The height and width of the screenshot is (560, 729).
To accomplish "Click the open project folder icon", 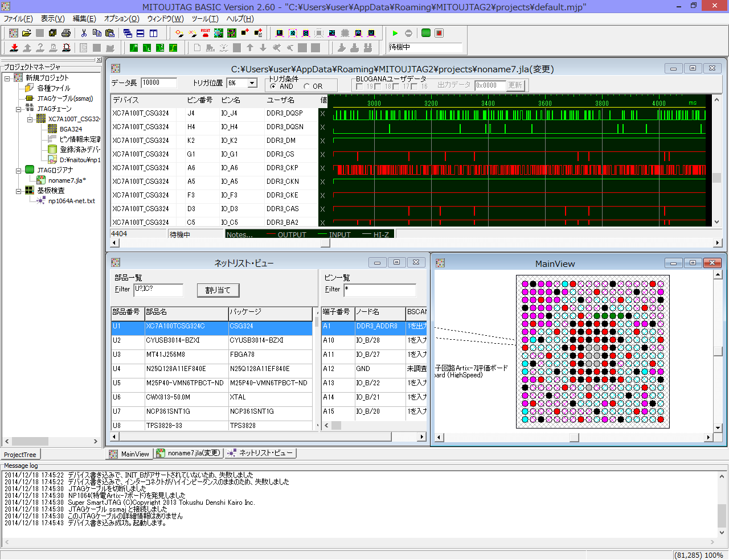I will [26, 33].
